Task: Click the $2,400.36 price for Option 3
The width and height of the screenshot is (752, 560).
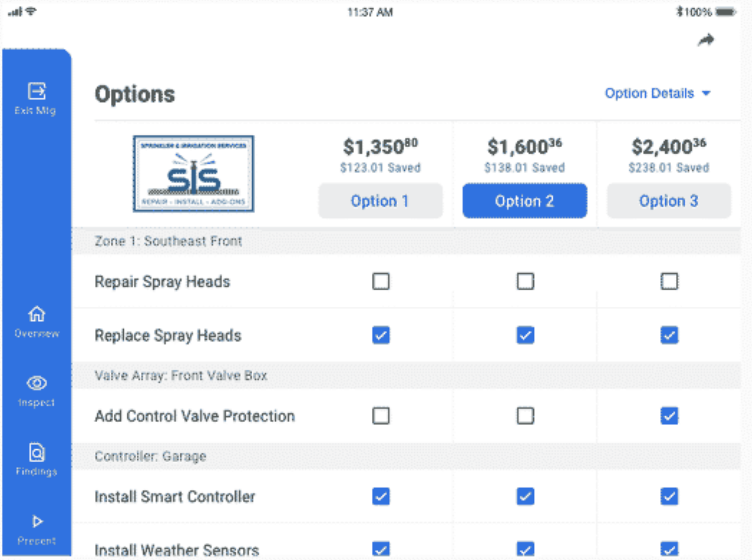Action: pyautogui.click(x=668, y=147)
